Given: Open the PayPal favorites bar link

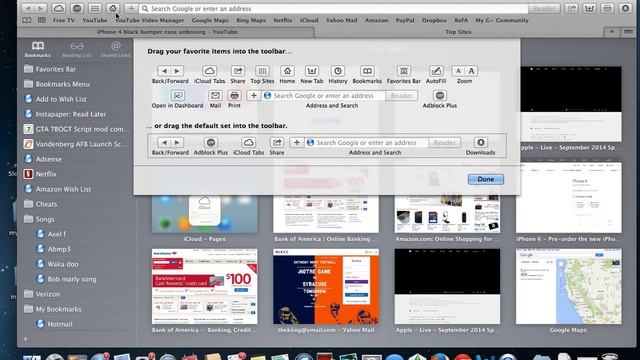Looking at the screenshot, I should click(x=405, y=20).
